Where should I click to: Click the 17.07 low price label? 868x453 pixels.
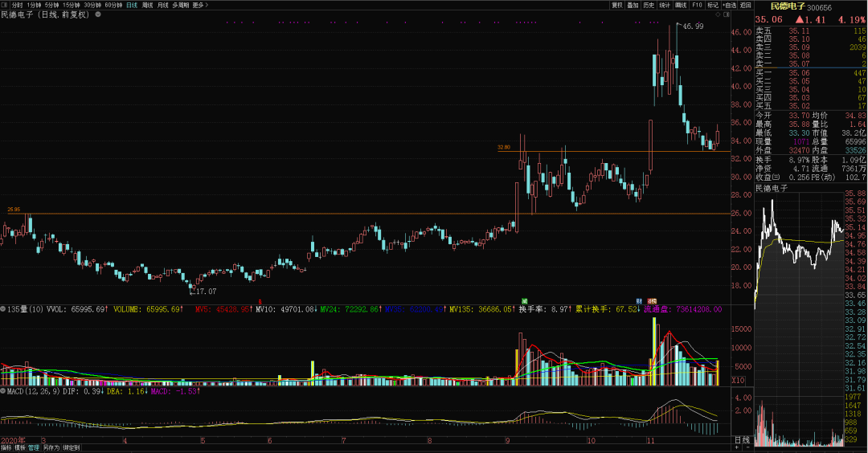click(206, 291)
